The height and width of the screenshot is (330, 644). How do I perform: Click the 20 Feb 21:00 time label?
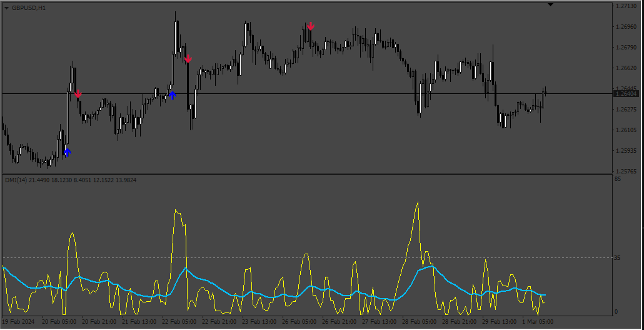(x=99, y=321)
